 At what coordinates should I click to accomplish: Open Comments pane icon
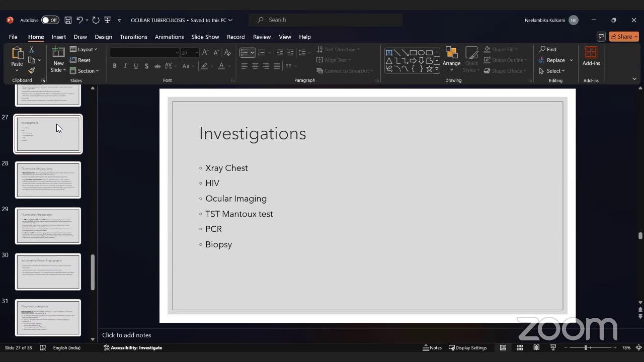click(x=601, y=37)
